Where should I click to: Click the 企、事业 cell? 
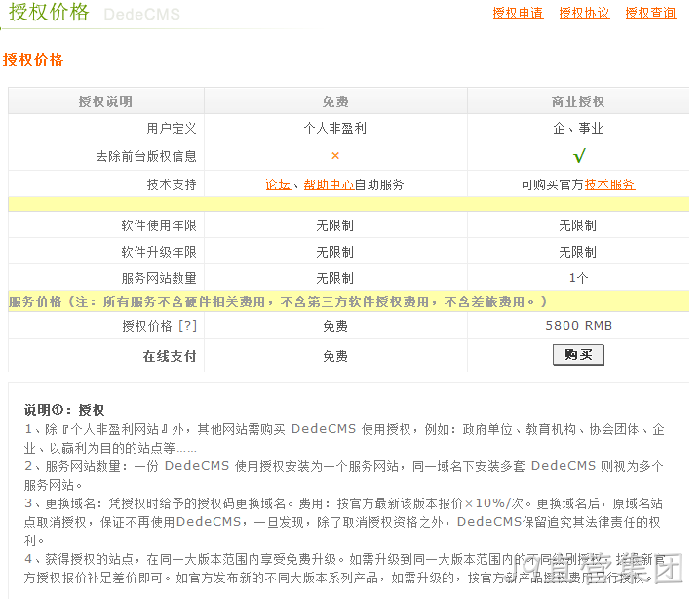point(578,129)
